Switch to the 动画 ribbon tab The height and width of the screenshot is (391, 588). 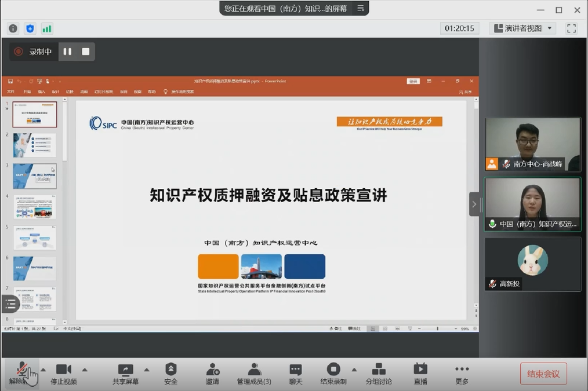click(84, 92)
